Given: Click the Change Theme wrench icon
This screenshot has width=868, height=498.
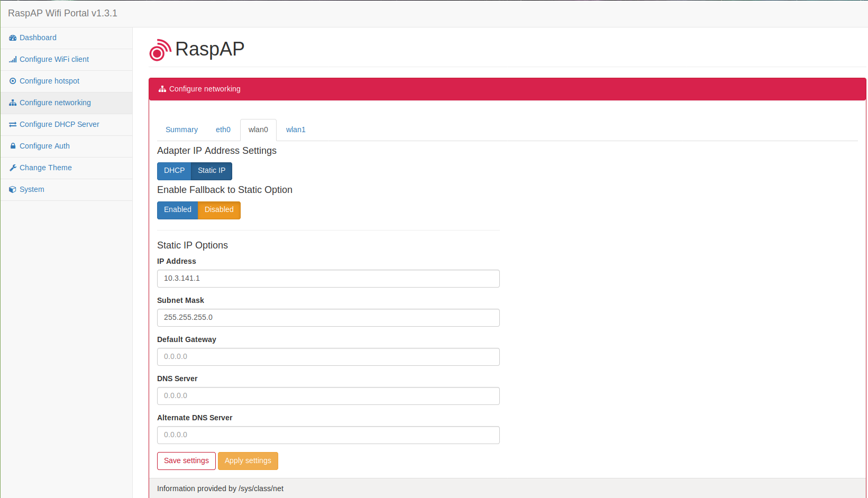Looking at the screenshot, I should pos(13,168).
